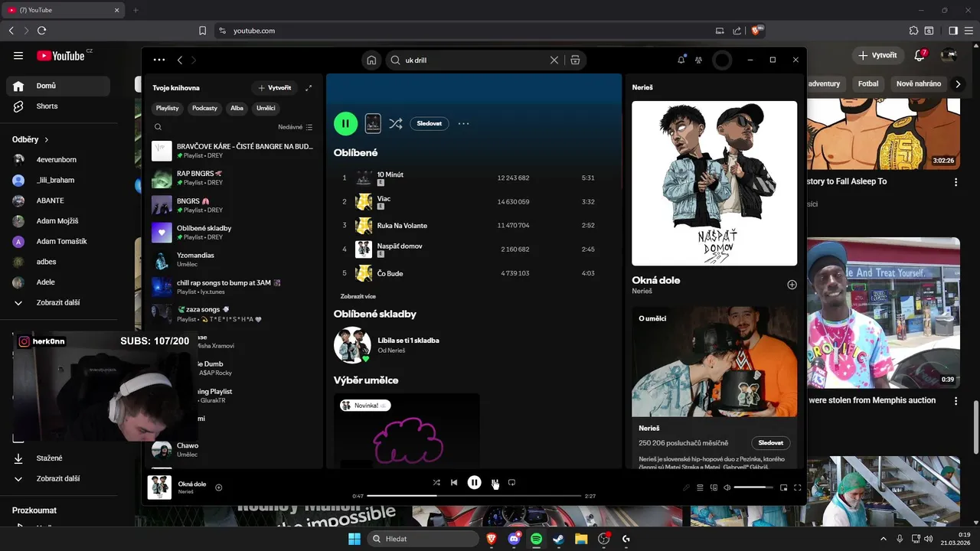Select the Nově nahráno chip
Screen dimensions: 980x551
pos(919,83)
